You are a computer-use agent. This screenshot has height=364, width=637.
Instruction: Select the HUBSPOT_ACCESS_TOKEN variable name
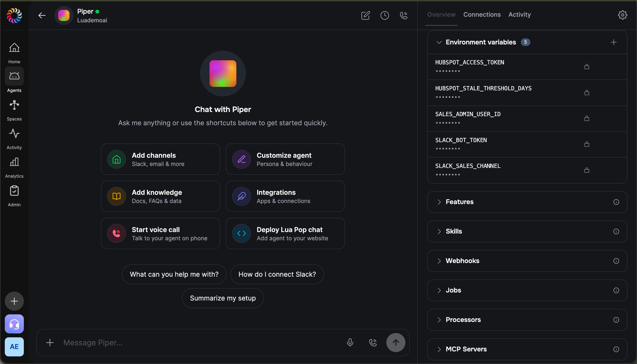(x=469, y=62)
